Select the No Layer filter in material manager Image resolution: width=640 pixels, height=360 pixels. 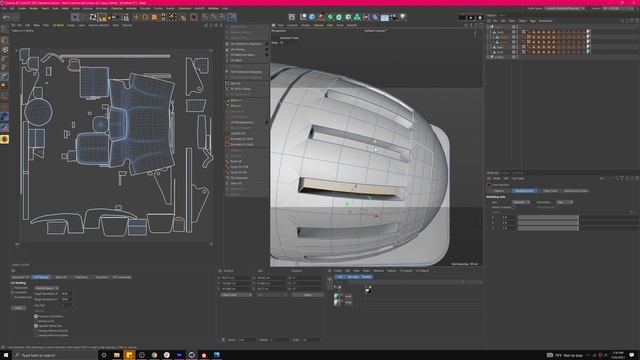tap(353, 277)
